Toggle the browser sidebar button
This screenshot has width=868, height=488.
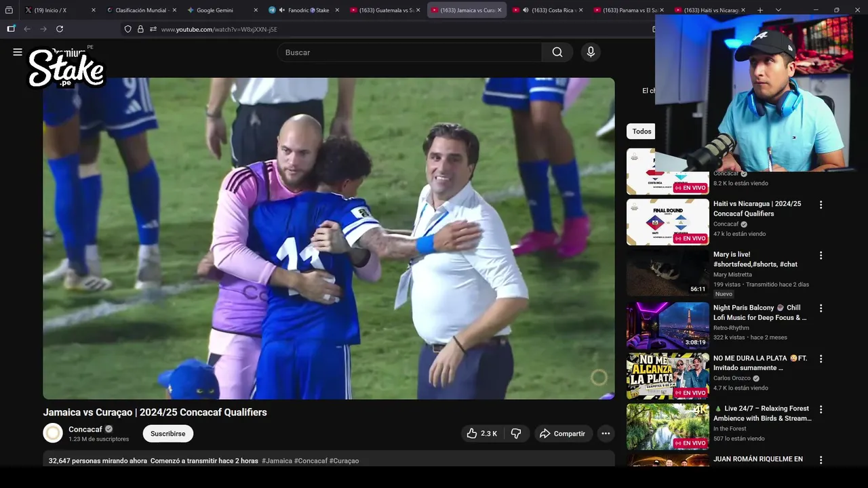[x=11, y=29]
